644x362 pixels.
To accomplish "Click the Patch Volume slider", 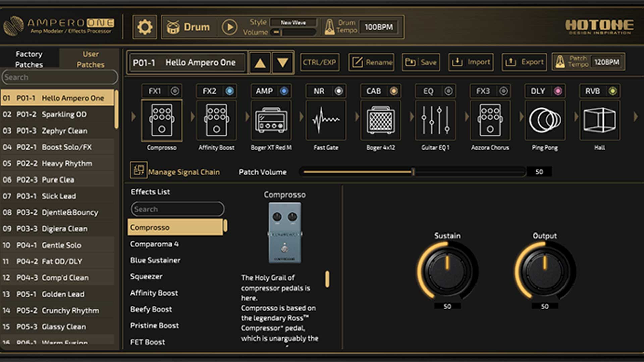I will click(413, 172).
